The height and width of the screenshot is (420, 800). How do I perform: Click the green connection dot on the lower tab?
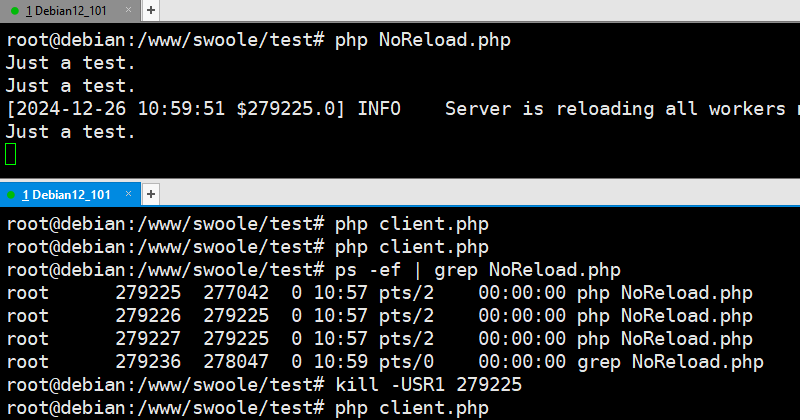click(11, 195)
